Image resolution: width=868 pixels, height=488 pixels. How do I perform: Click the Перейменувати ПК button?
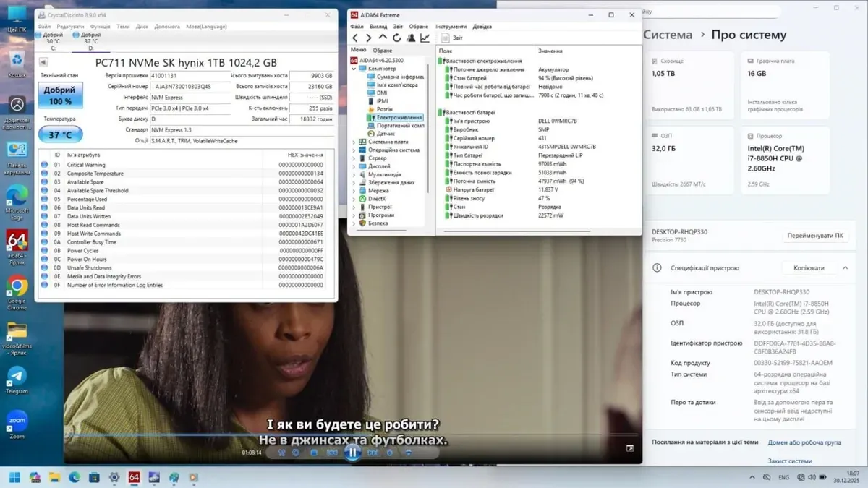(814, 236)
